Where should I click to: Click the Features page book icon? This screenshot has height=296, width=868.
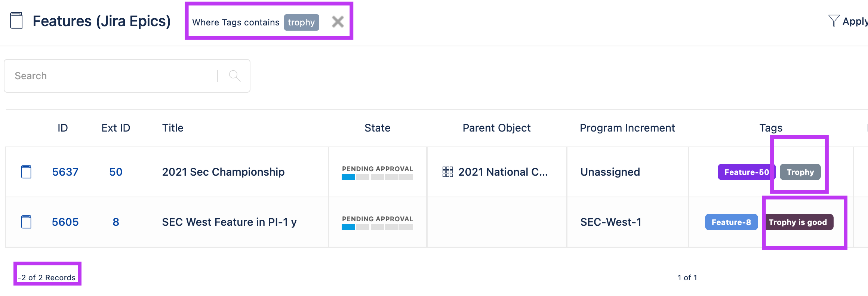(16, 21)
